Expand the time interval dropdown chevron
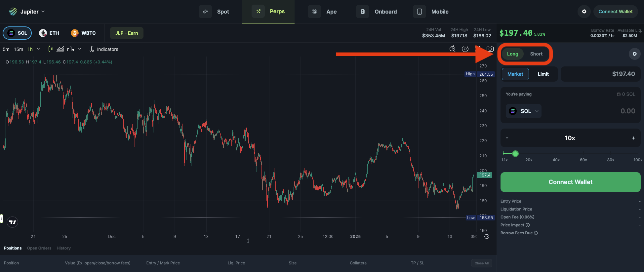Viewport: 644px width, 272px height. [x=39, y=49]
